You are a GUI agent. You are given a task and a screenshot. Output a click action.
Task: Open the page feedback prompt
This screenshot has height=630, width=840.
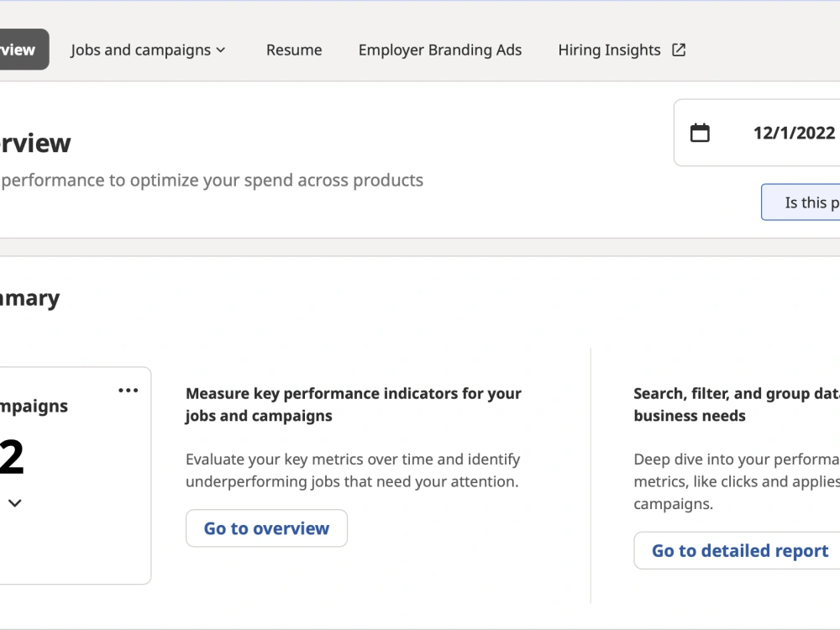[811, 202]
